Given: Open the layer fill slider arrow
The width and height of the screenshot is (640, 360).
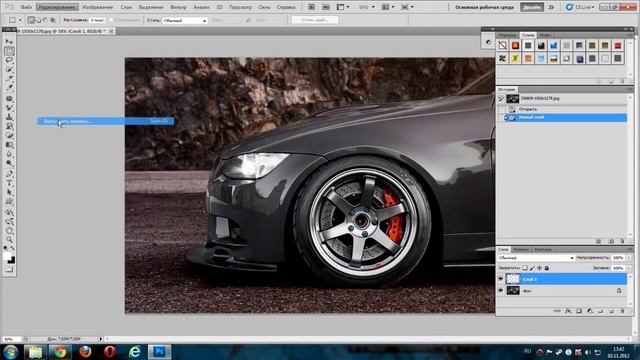Looking at the screenshot, I should 629,268.
